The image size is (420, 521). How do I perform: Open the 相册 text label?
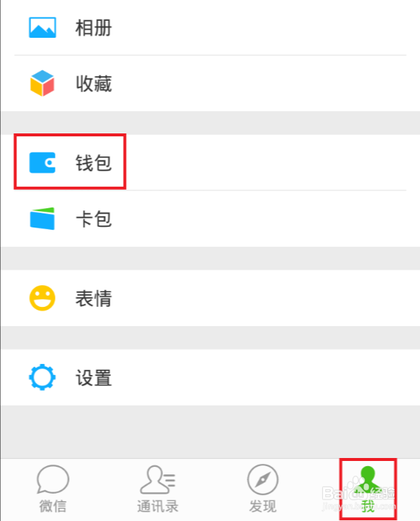click(93, 28)
